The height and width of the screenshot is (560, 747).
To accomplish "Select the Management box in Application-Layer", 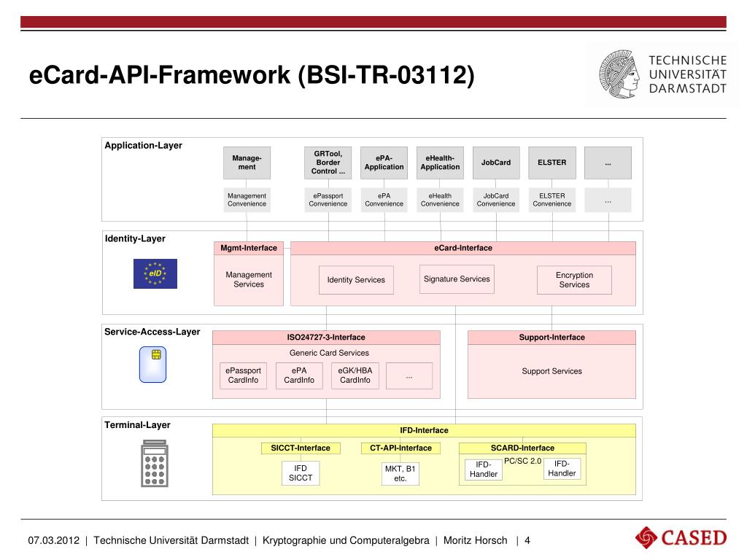I will (247, 163).
